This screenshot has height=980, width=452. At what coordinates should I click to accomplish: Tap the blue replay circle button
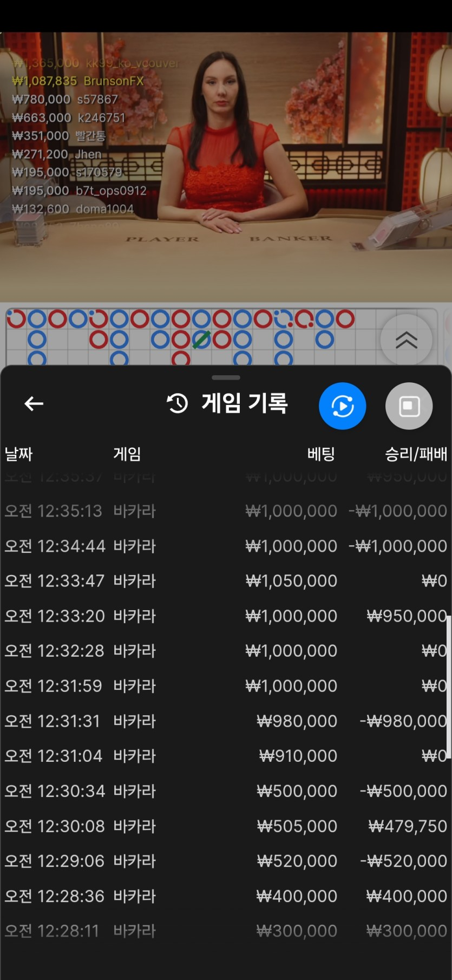(x=343, y=406)
